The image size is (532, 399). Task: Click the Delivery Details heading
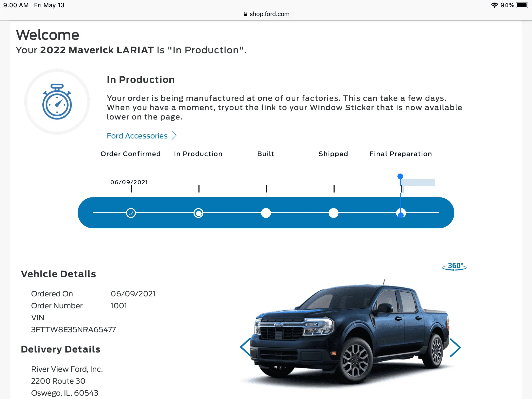coord(61,349)
